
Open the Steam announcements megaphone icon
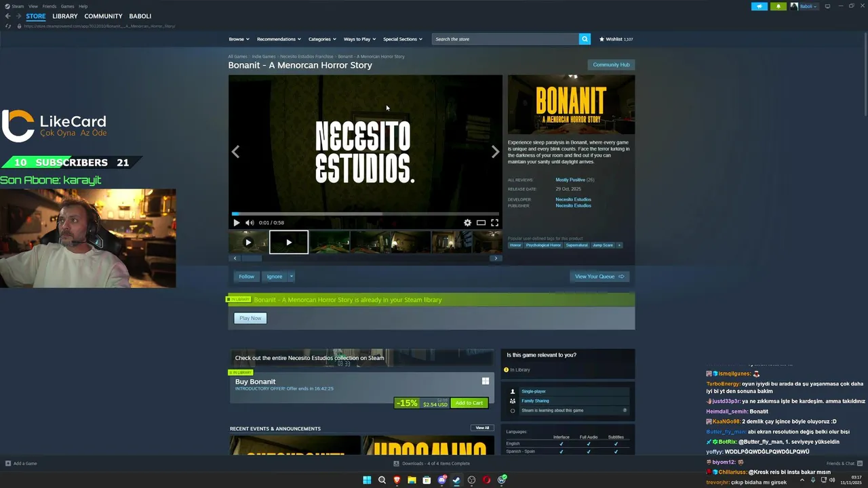pos(759,6)
